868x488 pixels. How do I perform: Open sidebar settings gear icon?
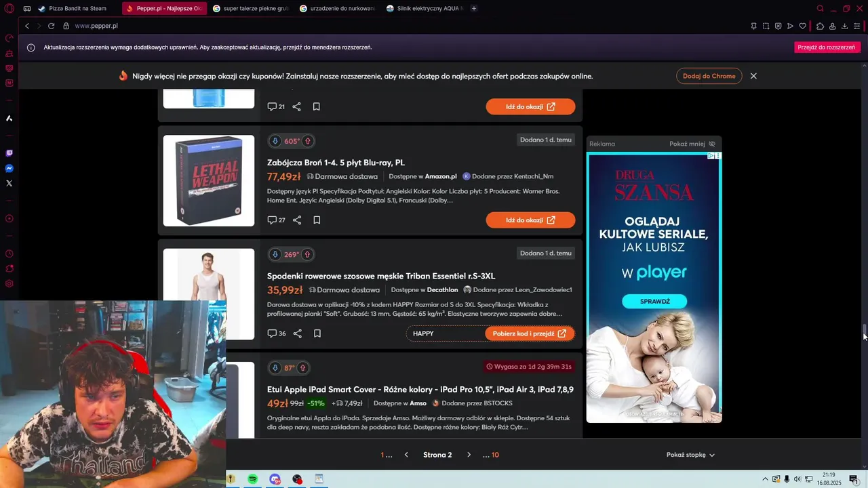(9, 283)
